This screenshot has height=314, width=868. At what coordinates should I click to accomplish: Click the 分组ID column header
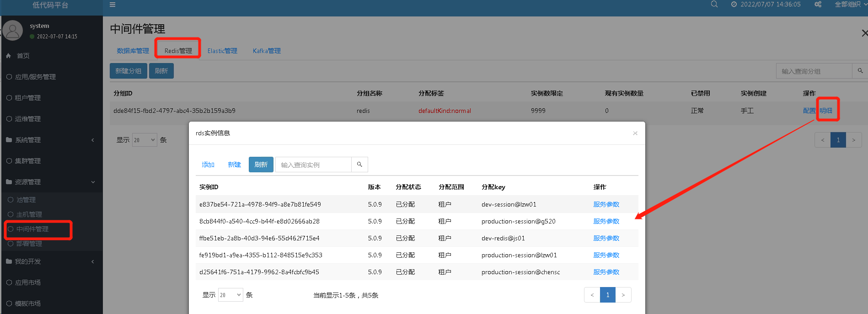click(x=123, y=93)
